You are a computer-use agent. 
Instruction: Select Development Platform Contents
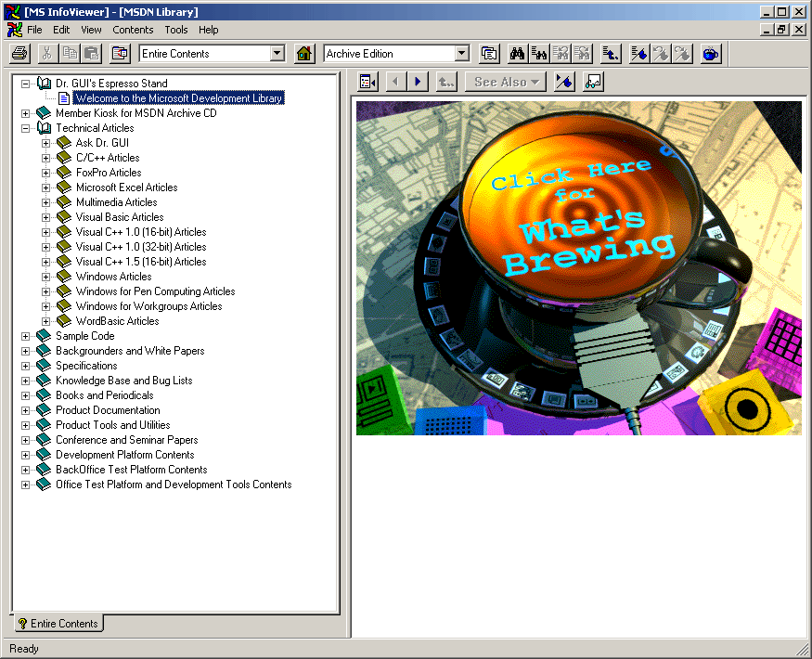(124, 455)
